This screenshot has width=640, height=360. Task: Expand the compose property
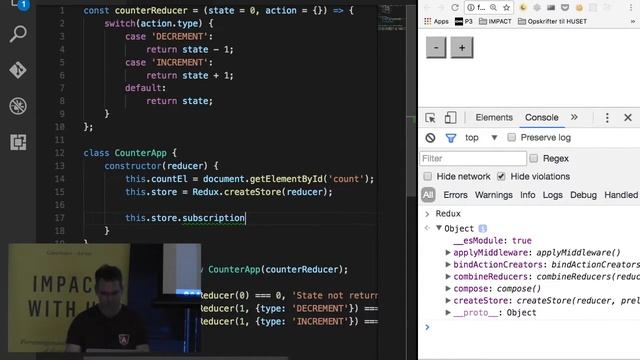448,288
